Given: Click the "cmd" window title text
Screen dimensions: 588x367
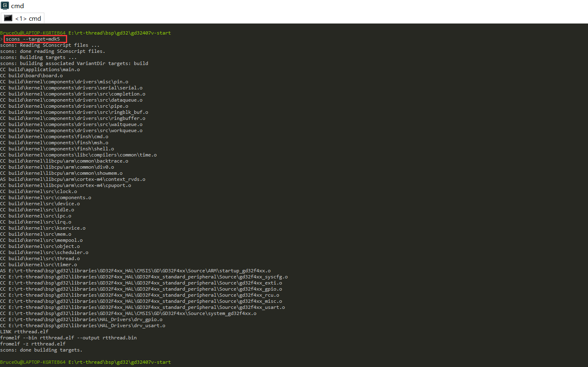Looking at the screenshot, I should (x=17, y=6).
